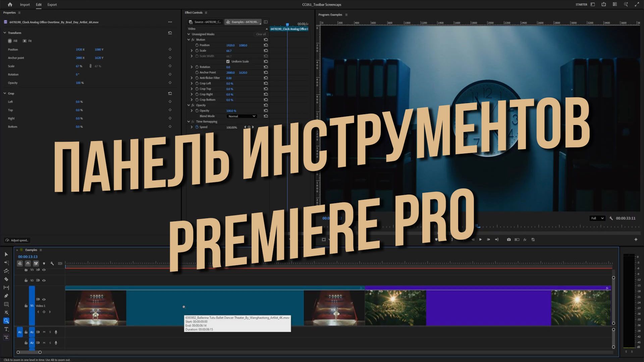The image size is (644, 362).
Task: Expand the Rotation property in Effect Controls
Action: point(192,67)
